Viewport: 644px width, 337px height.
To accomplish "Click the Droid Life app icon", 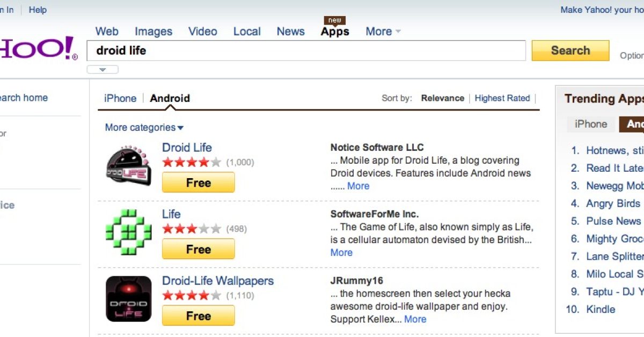I will (128, 166).
